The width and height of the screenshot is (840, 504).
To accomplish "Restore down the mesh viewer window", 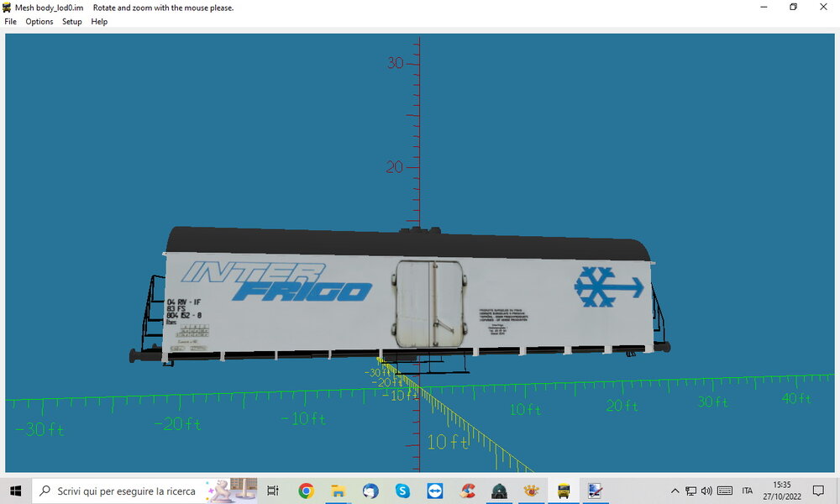I will (x=794, y=8).
